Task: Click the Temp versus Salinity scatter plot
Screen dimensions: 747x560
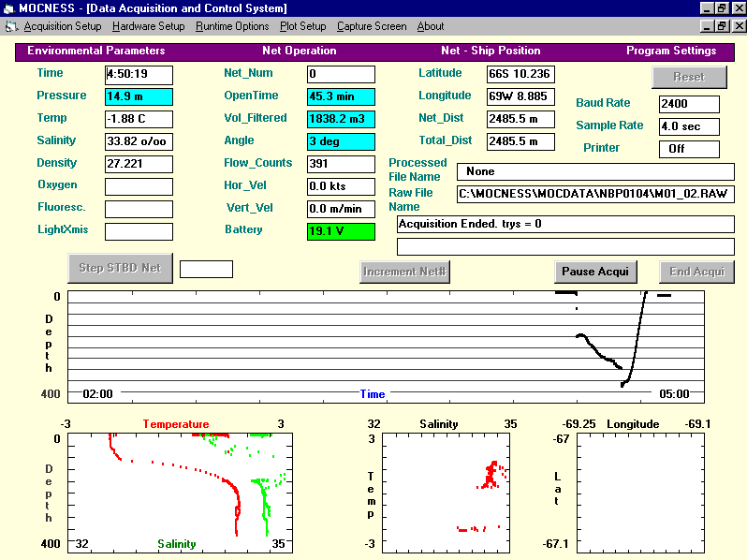Action: (446, 493)
